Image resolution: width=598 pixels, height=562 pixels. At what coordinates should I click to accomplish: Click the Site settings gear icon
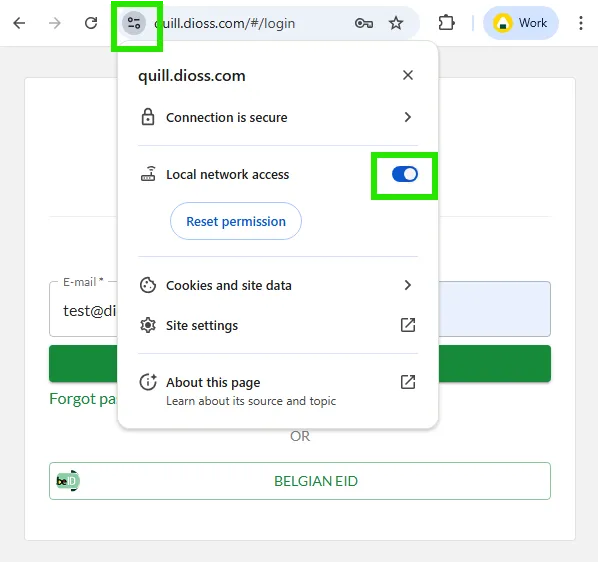tap(148, 325)
